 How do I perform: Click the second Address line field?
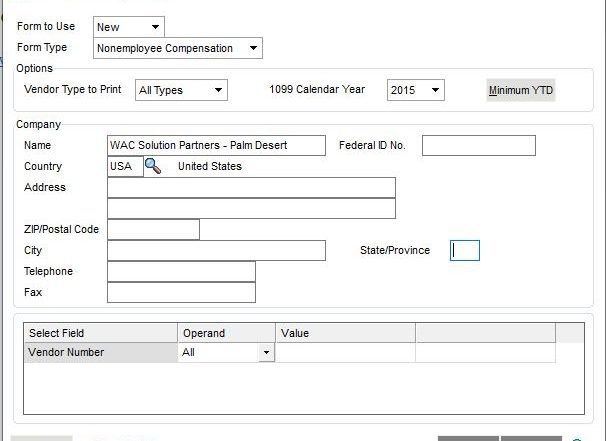coord(251,208)
